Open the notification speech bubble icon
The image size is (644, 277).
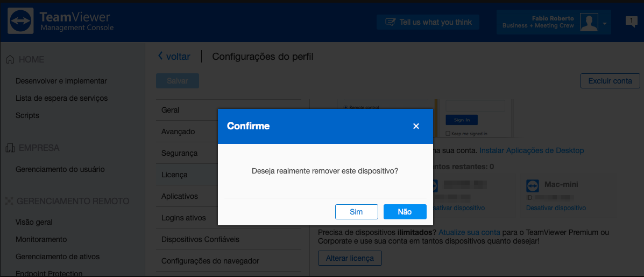631,22
